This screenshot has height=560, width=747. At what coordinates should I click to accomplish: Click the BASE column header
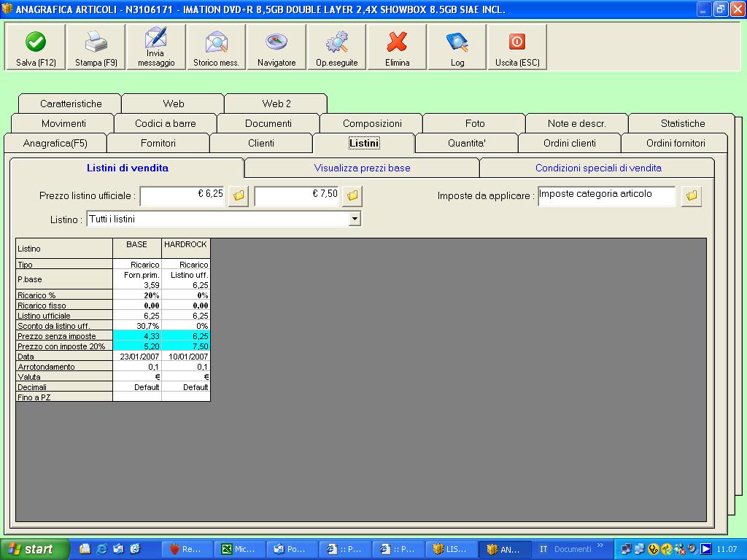pyautogui.click(x=136, y=248)
